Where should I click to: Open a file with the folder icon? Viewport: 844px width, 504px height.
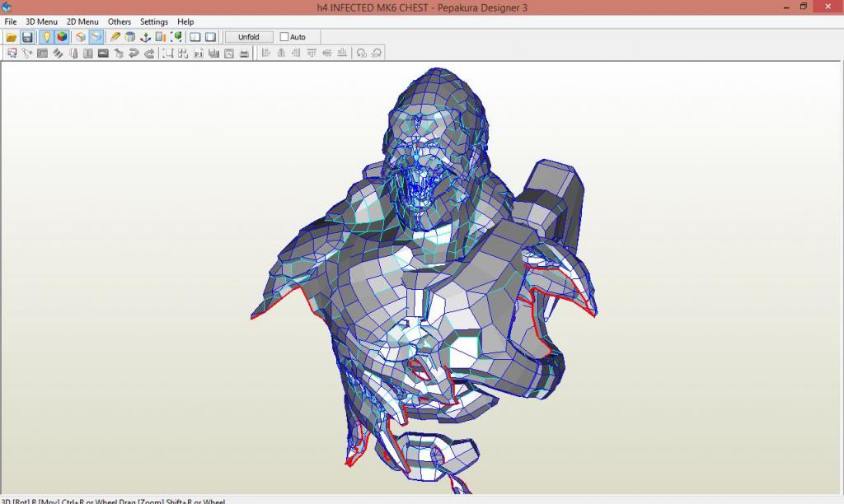12,37
